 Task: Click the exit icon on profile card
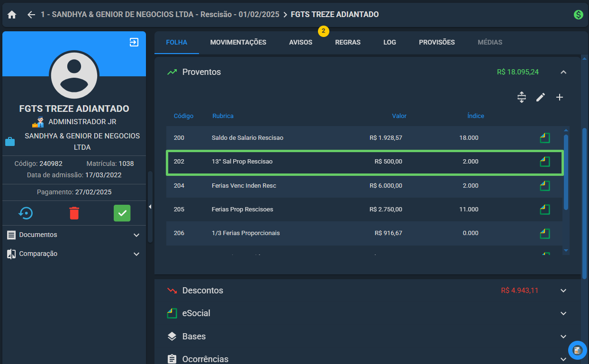coord(134,42)
